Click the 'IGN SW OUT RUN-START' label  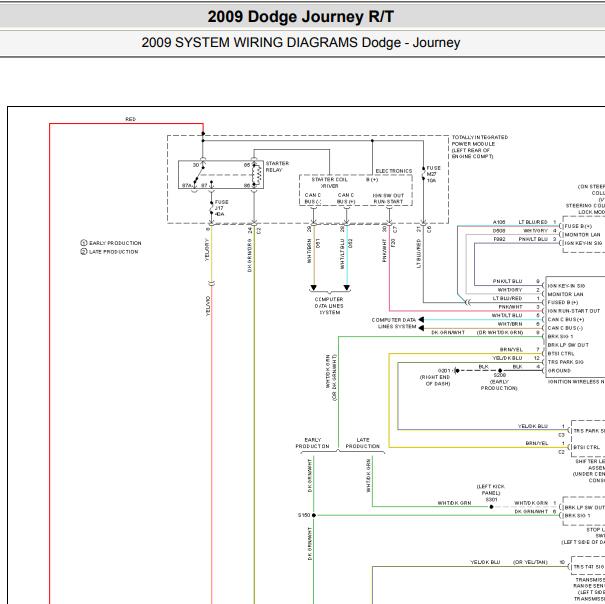pyautogui.click(x=388, y=198)
